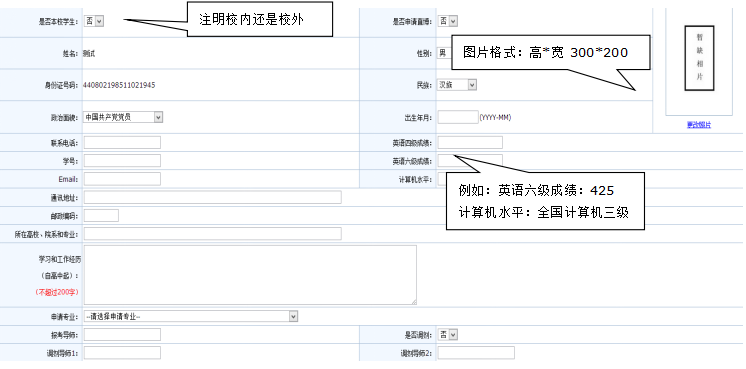
Task: Click the (YYYY-MM) format hint
Action: click(495, 117)
